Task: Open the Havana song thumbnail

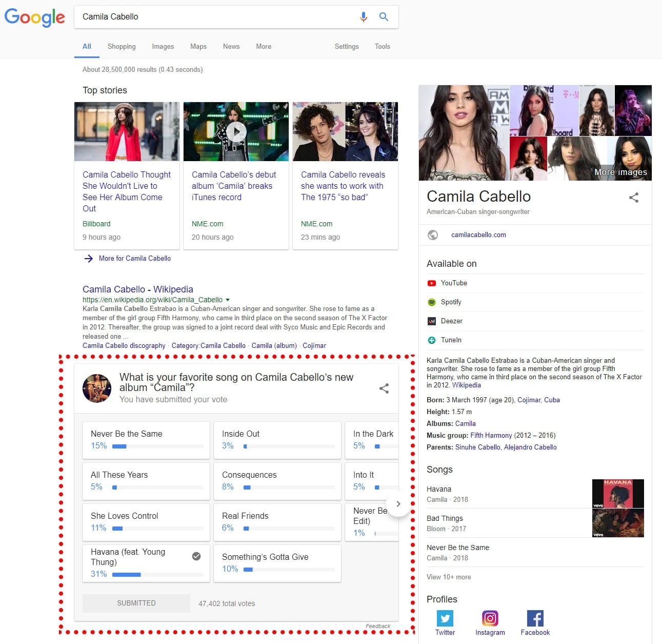Action: (618, 494)
